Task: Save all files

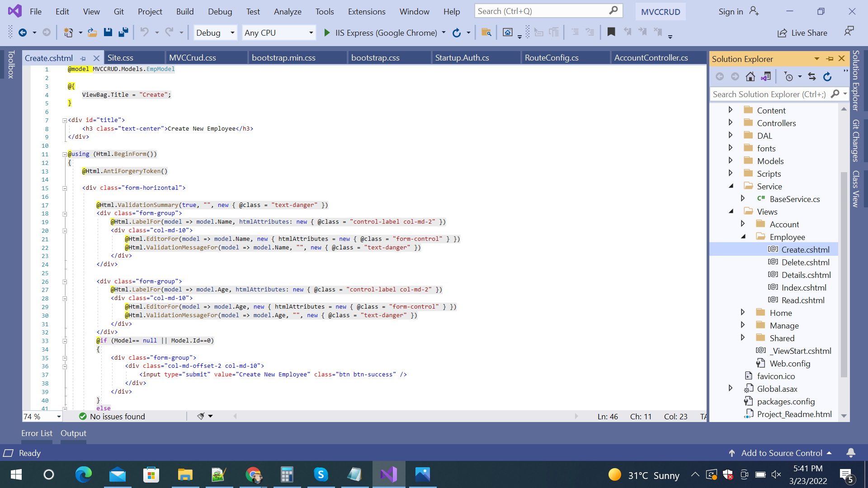Action: [123, 32]
